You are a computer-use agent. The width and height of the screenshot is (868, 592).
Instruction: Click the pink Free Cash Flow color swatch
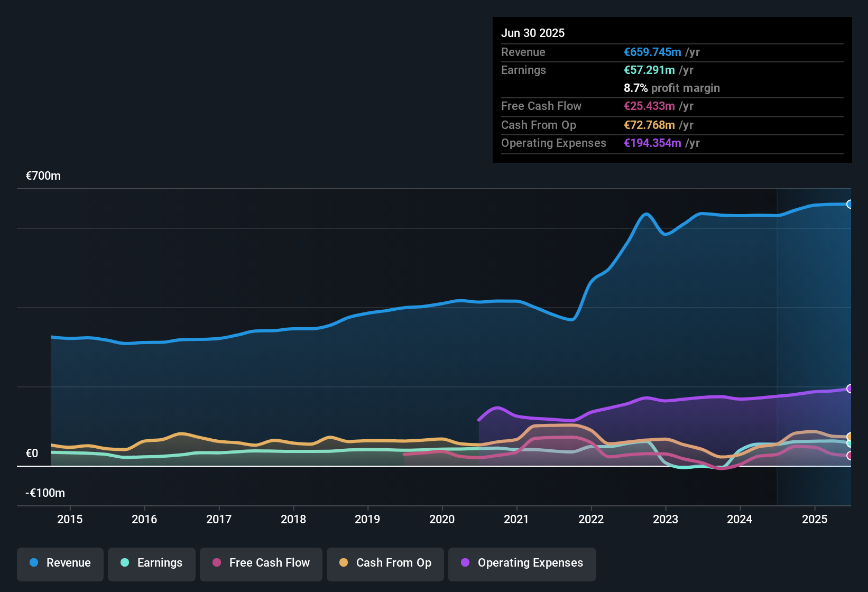216,563
